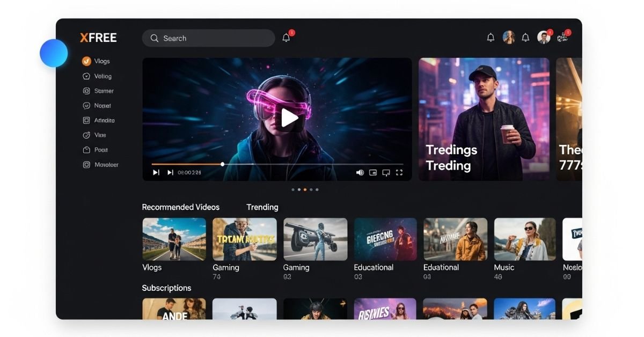This screenshot has height=337, width=644.
Task: Enter fullscreen mode on the video player
Action: (399, 172)
